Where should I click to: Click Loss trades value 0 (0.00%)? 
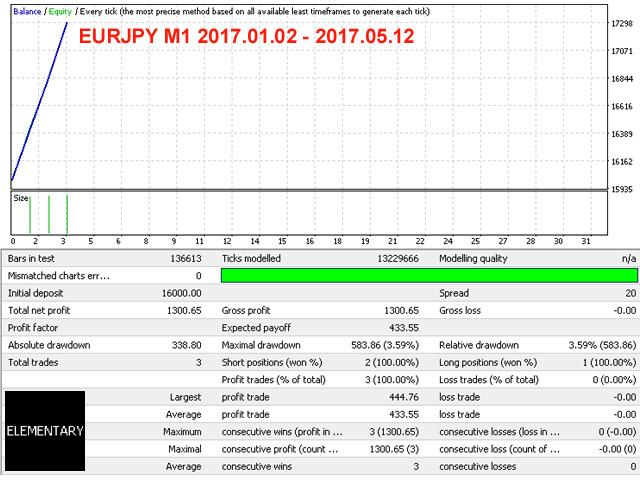tap(614, 380)
